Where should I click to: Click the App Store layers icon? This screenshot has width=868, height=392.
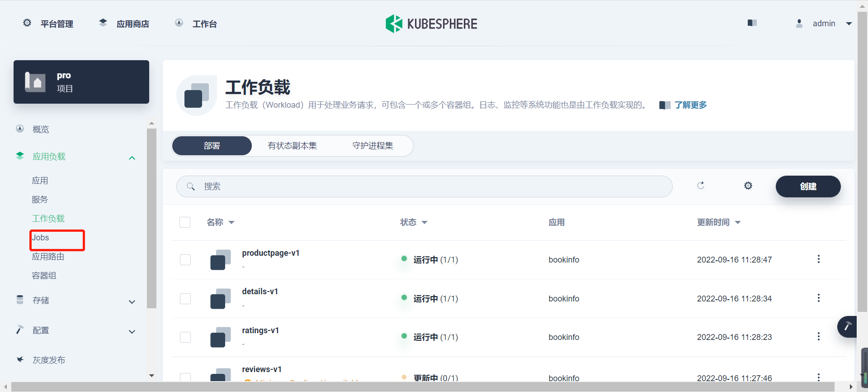(103, 23)
